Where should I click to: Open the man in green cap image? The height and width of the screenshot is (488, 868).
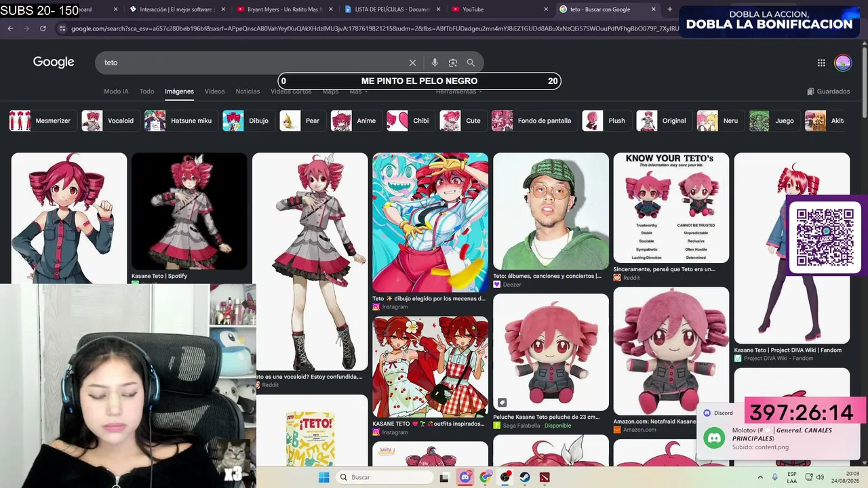tap(551, 211)
